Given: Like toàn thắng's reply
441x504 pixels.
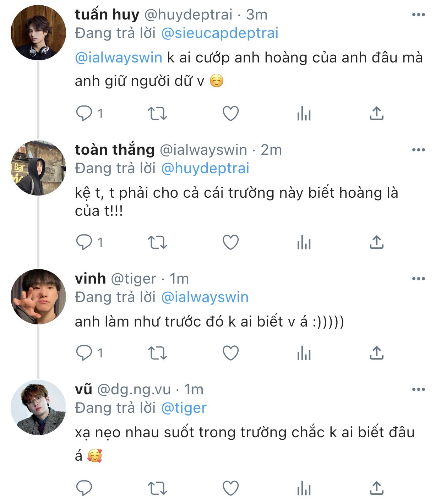Looking at the screenshot, I should [230, 242].
